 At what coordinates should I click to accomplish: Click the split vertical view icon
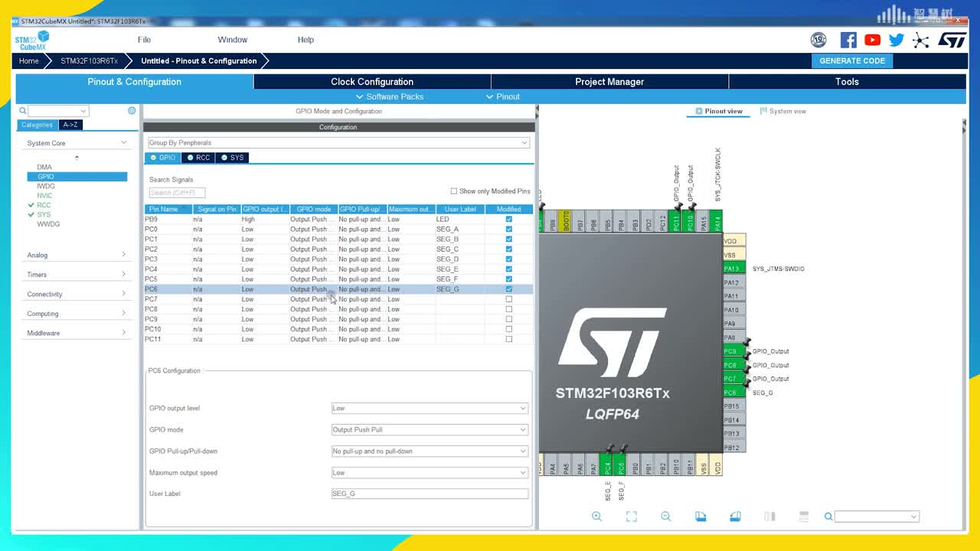[770, 517]
